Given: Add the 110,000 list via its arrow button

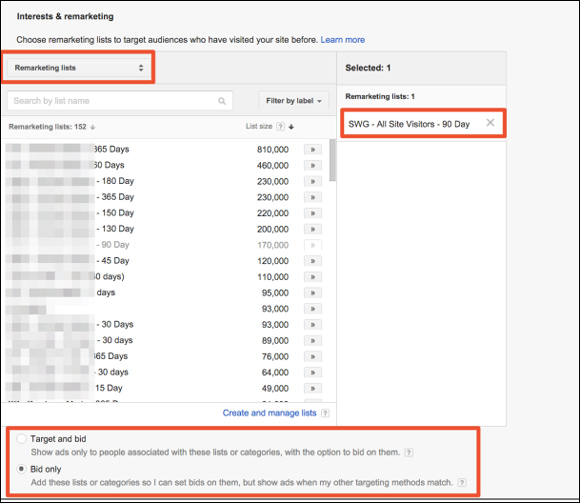Looking at the screenshot, I should (x=313, y=277).
